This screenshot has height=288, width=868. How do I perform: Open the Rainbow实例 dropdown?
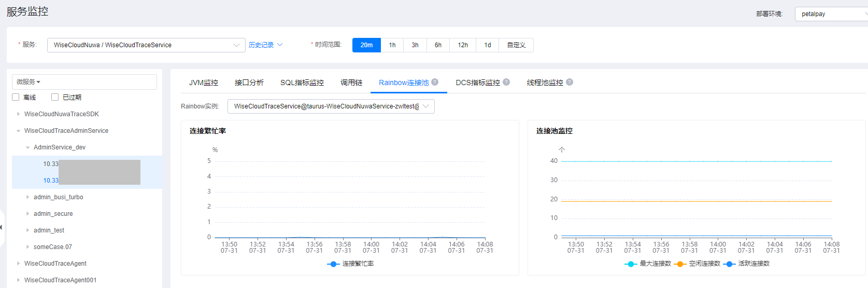tap(331, 106)
